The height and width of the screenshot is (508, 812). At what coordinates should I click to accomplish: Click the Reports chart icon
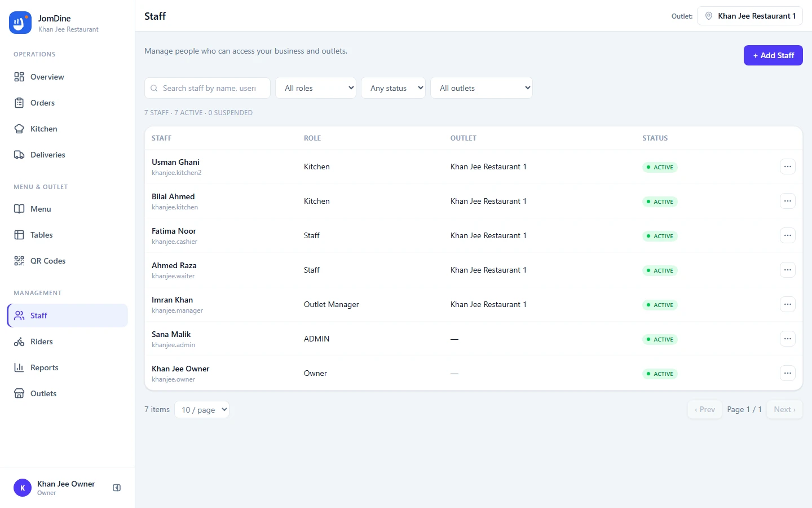[x=19, y=367]
